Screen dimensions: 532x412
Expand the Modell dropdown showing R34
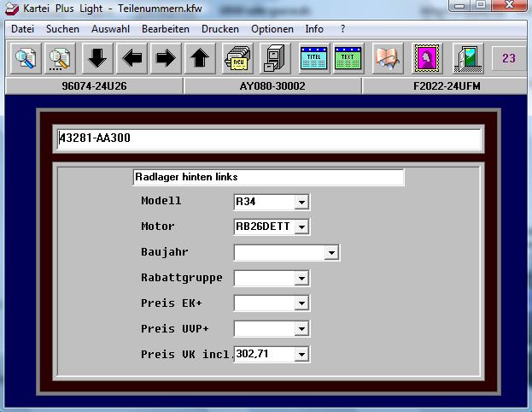point(301,203)
